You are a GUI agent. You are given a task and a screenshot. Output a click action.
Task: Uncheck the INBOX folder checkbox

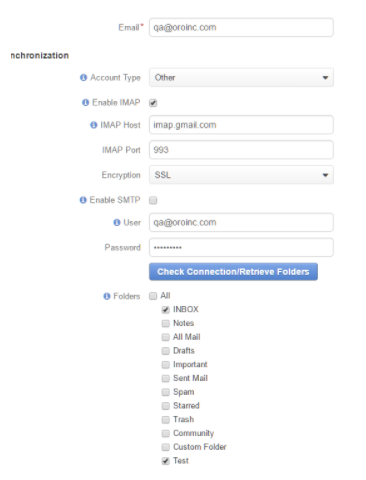[166, 310]
